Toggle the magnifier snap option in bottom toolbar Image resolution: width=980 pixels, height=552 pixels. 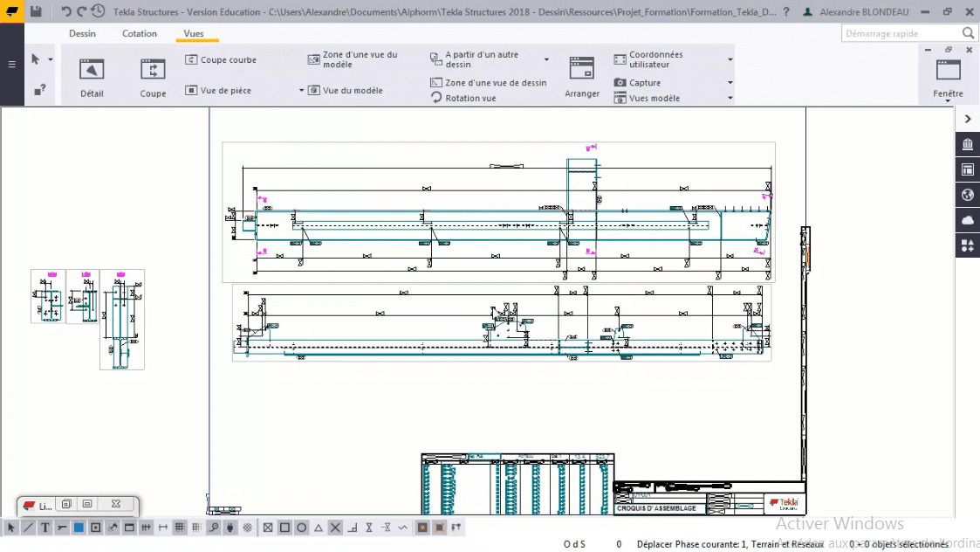(x=213, y=527)
